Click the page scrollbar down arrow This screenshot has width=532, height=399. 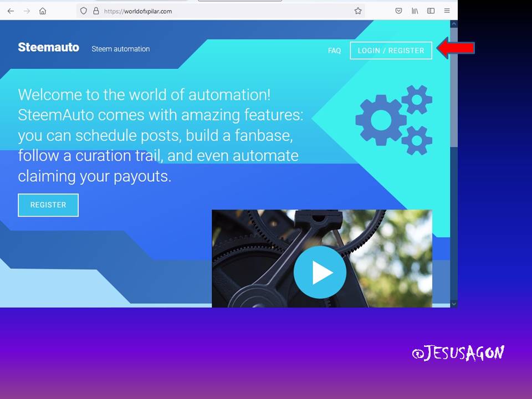click(x=454, y=304)
